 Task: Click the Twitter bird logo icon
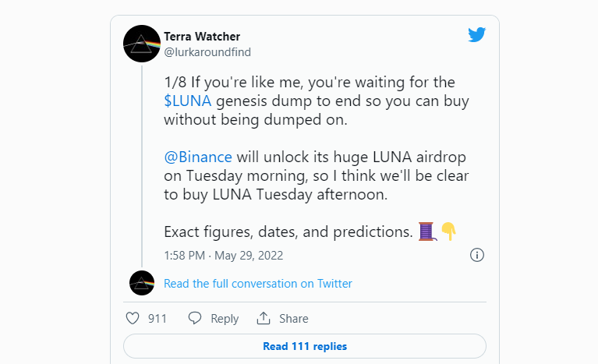tap(476, 34)
